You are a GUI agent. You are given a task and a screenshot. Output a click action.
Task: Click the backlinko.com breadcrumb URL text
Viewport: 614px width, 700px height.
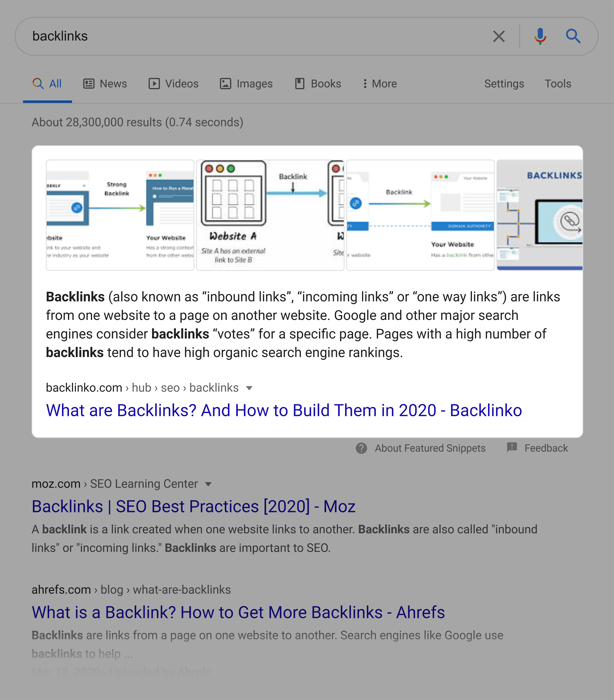(142, 388)
